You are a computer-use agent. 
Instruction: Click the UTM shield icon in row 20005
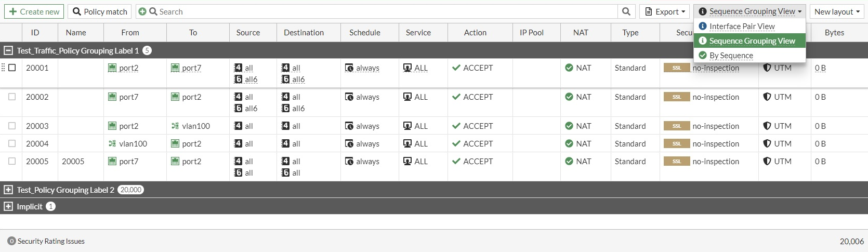pos(767,162)
